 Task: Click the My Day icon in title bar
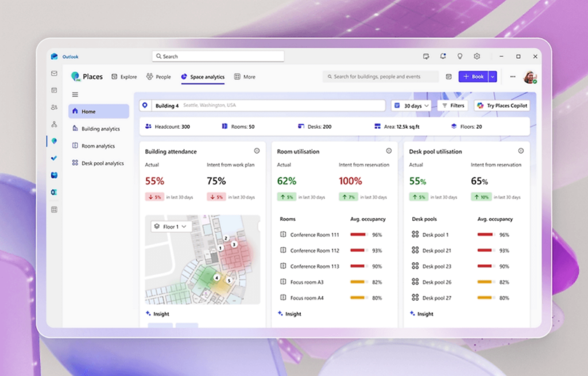[426, 56]
